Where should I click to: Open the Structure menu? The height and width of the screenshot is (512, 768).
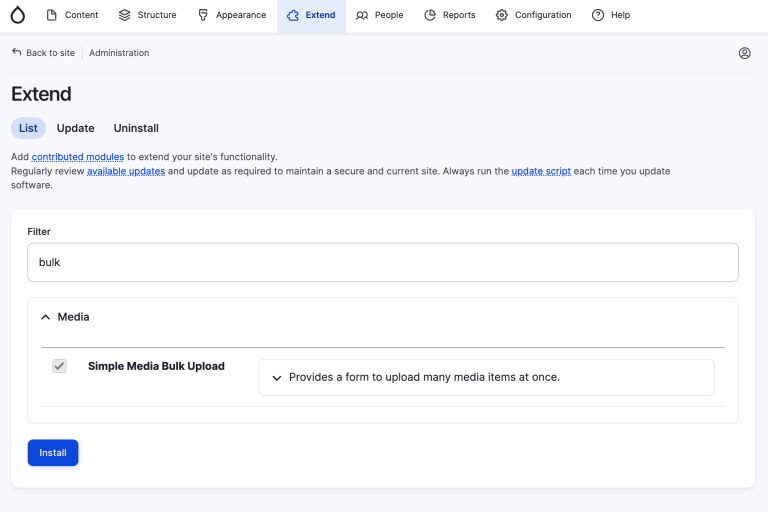tap(157, 15)
